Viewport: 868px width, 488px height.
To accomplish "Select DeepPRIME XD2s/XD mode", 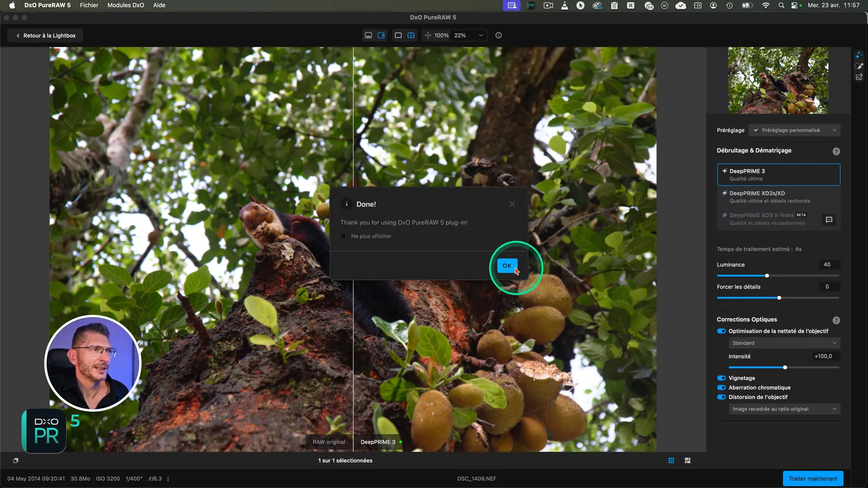I will [x=778, y=197].
